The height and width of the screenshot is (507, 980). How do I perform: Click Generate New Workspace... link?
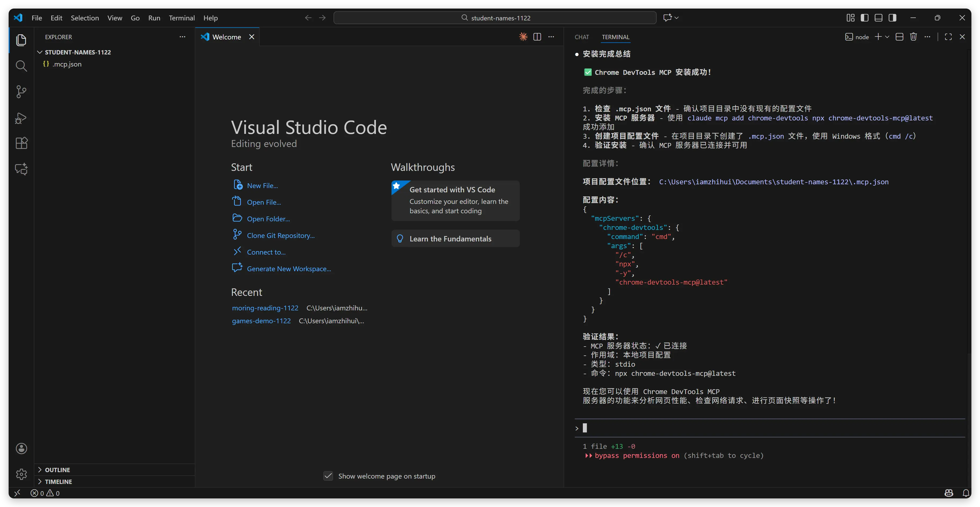tap(289, 269)
